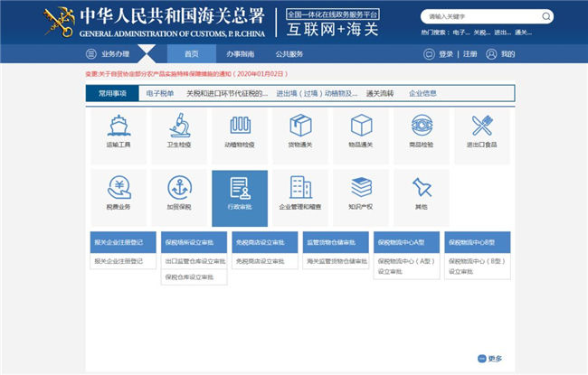The width and height of the screenshot is (588, 375).
Task: Open the 税费业务 yen icon
Action: click(x=119, y=188)
